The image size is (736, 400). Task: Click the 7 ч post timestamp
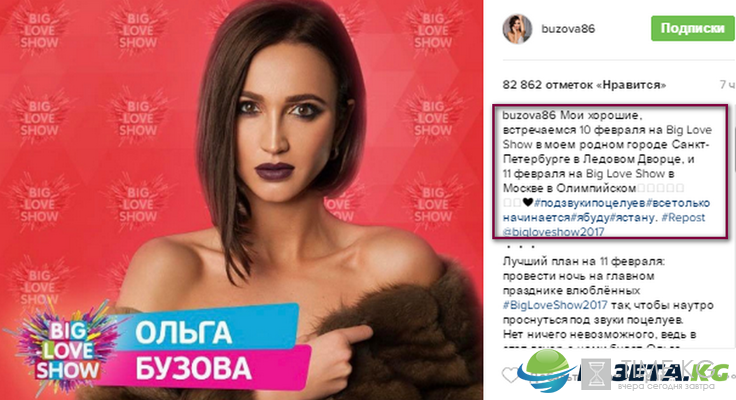[x=728, y=85]
